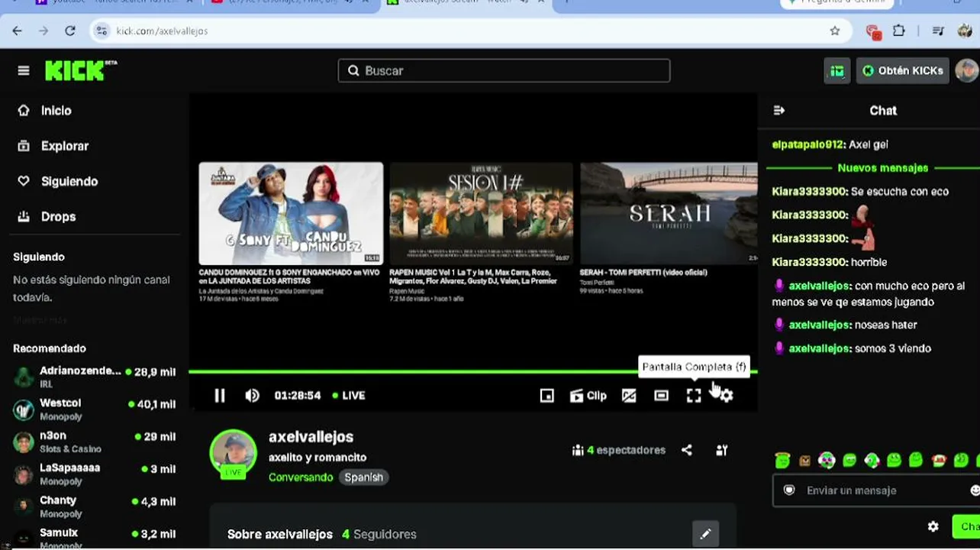The width and height of the screenshot is (980, 550).
Task: Click axelvallejos on the 'noseas hater' message
Action: pyautogui.click(x=819, y=325)
